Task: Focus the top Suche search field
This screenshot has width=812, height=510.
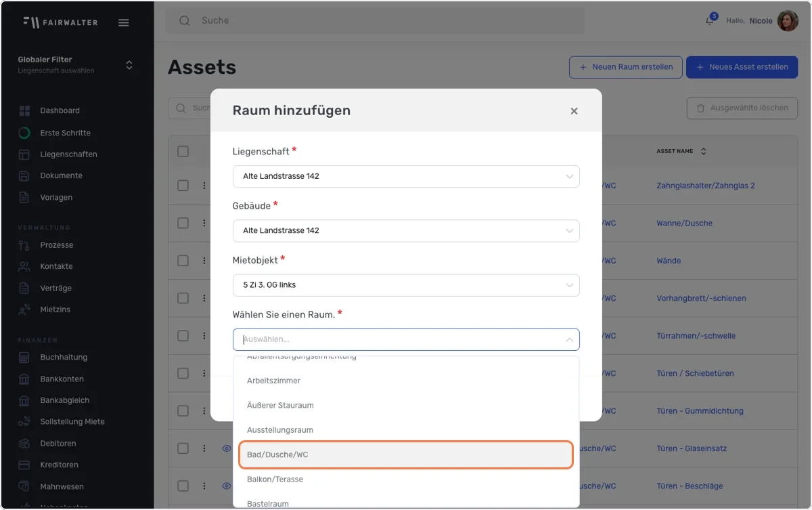Action: click(x=375, y=21)
